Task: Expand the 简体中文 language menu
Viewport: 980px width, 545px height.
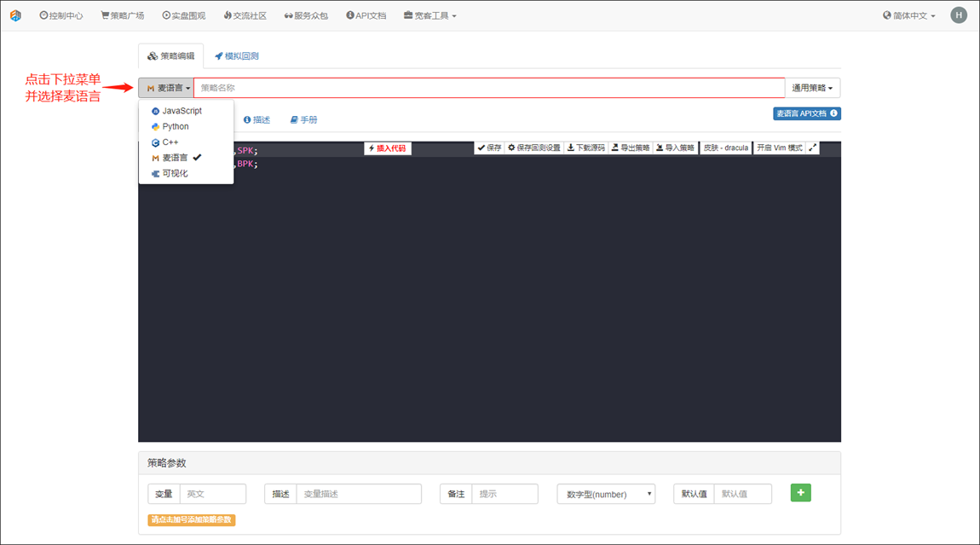Action: tap(909, 15)
